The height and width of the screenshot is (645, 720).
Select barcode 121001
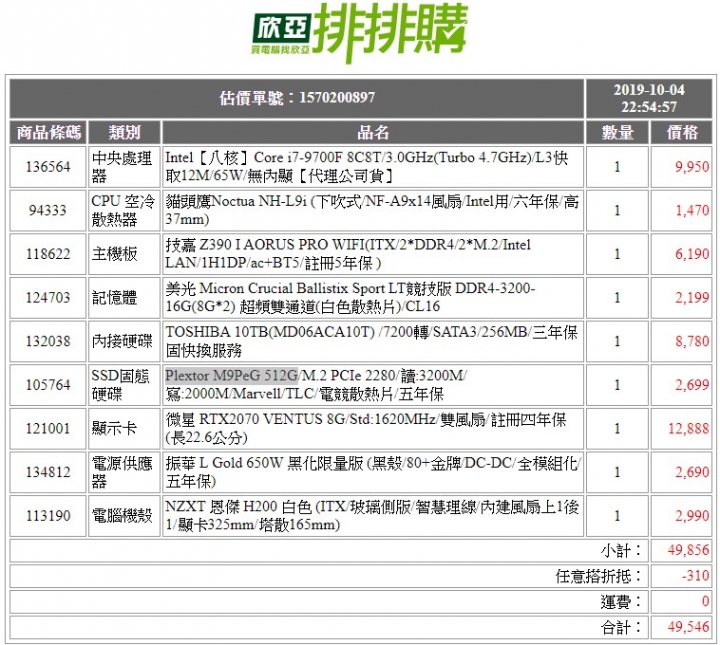tap(48, 428)
